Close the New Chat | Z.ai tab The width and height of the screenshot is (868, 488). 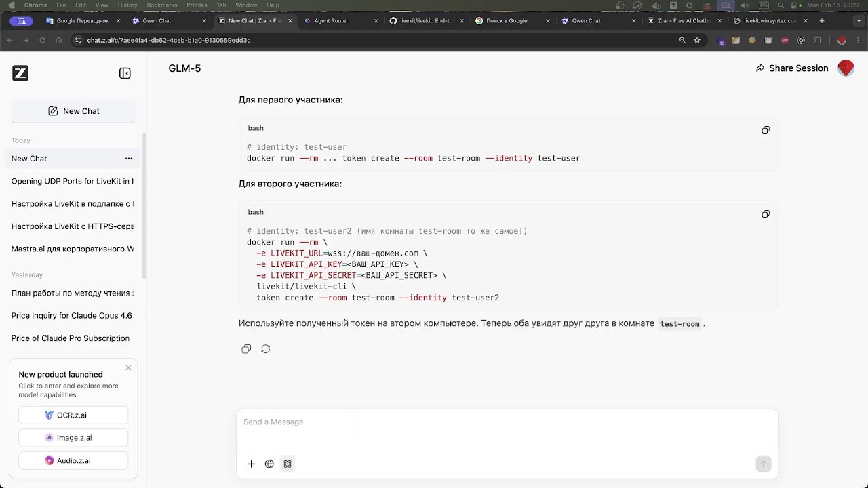click(x=290, y=21)
